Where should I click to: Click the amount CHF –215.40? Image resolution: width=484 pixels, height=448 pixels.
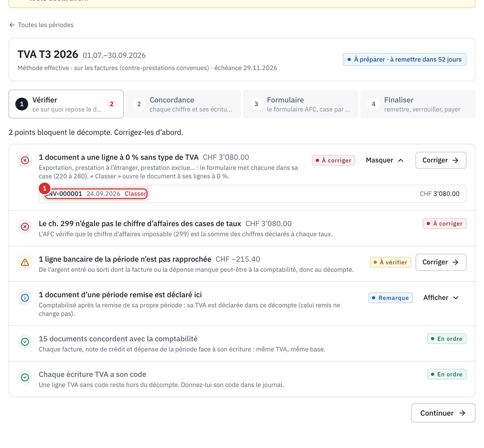click(x=238, y=259)
